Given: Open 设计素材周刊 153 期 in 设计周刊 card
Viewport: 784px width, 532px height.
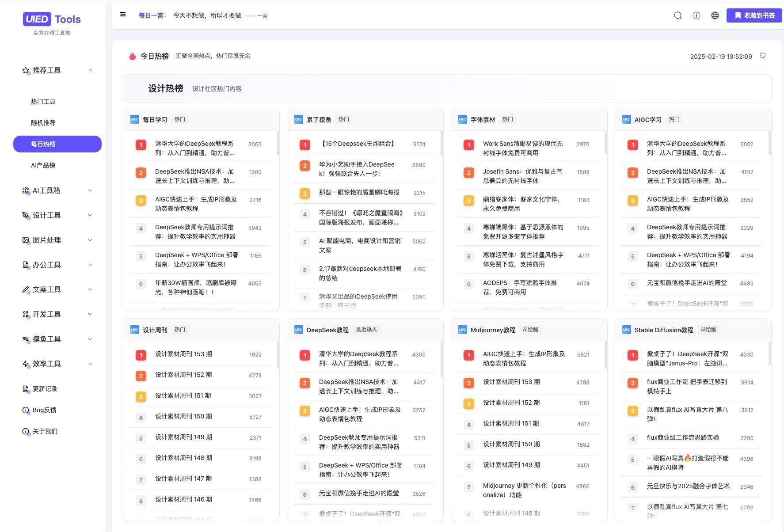Looking at the screenshot, I should tap(183, 354).
